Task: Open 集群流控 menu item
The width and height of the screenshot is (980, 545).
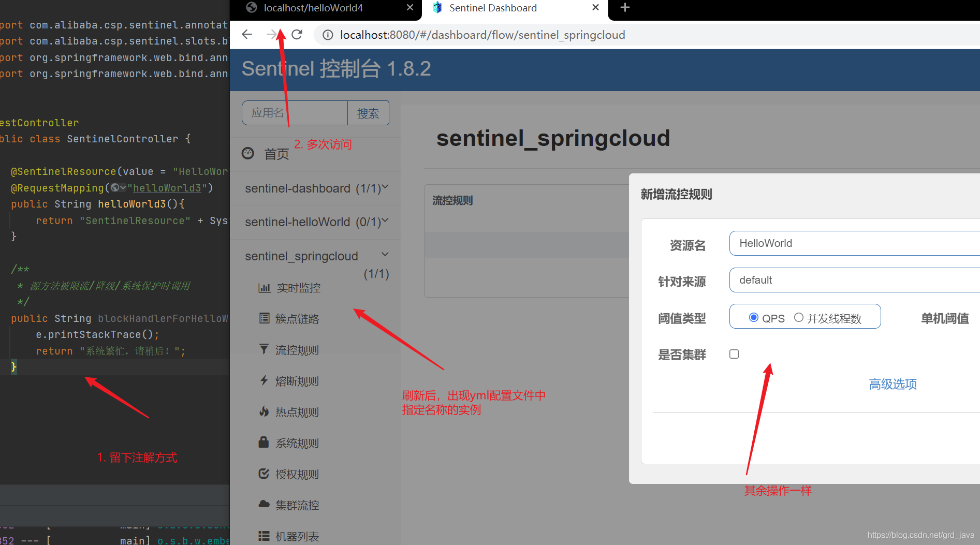Action: pos(297,505)
